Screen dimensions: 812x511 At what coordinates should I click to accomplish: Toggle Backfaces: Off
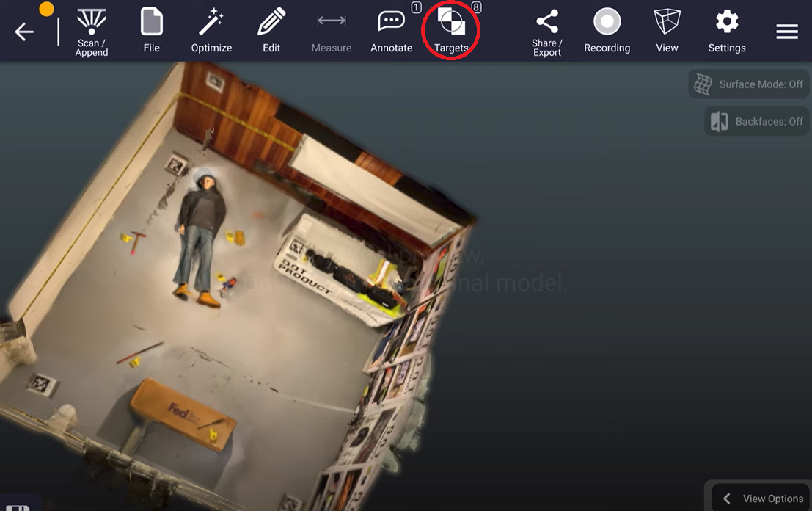click(x=756, y=122)
